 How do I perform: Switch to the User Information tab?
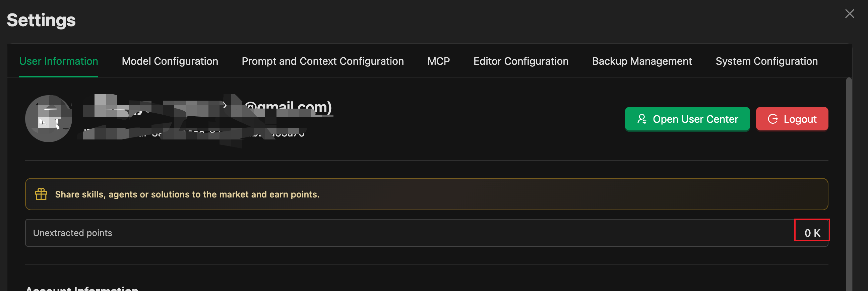point(59,61)
